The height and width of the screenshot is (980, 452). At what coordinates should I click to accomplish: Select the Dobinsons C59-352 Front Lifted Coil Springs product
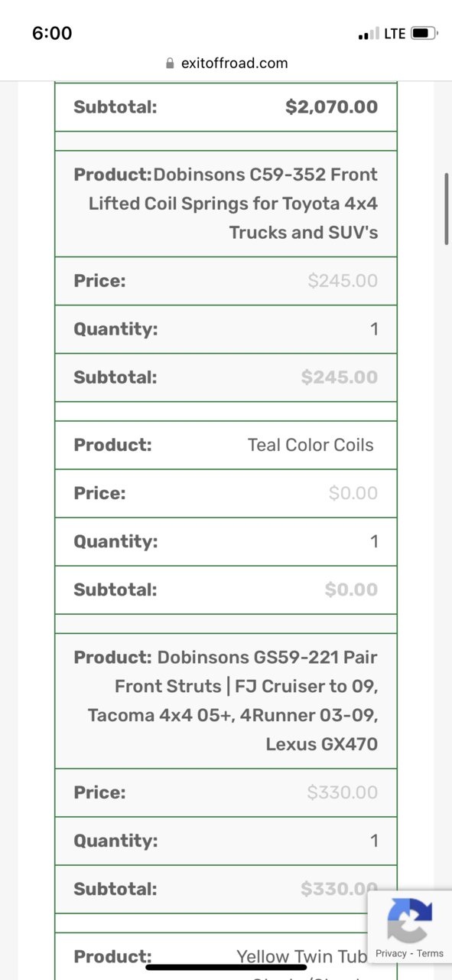point(226,204)
